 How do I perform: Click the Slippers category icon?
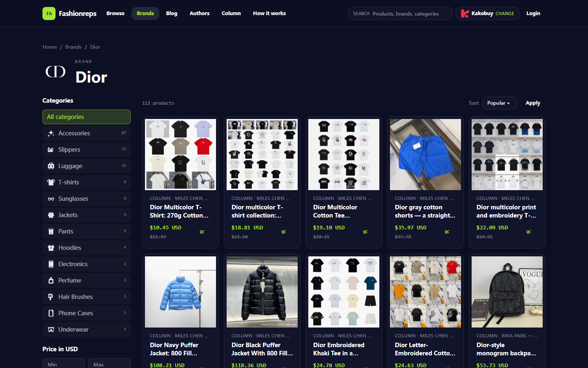coord(51,150)
